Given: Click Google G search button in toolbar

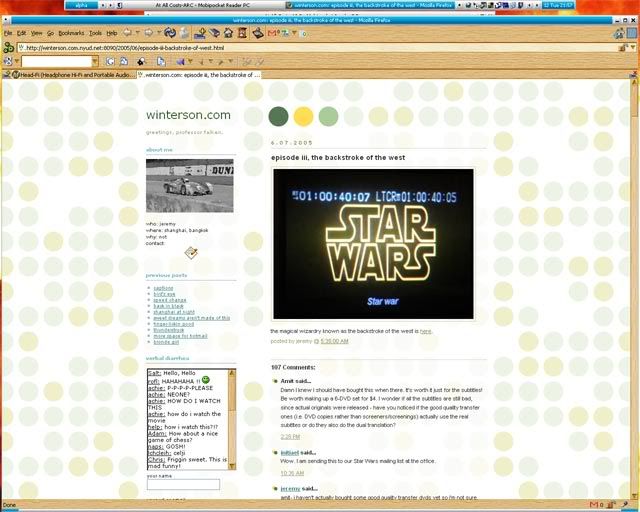Looking at the screenshot, I should tap(110, 62).
